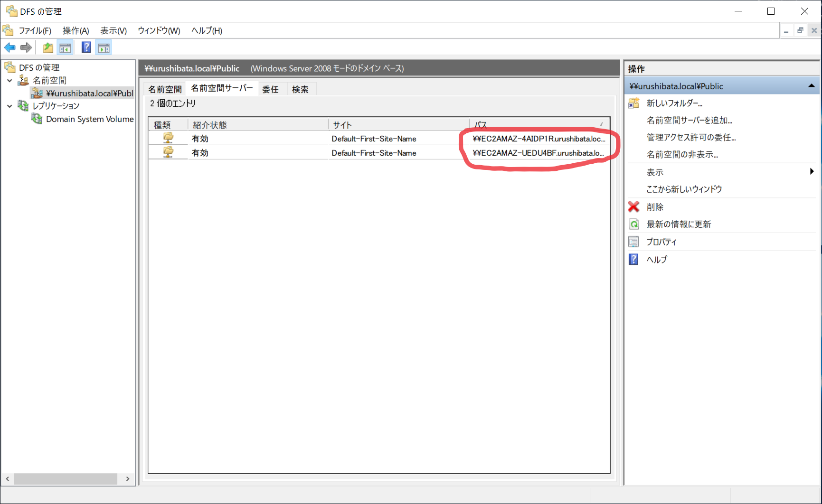This screenshot has height=504, width=822.
Task: Click the Up one level folder icon
Action: [x=48, y=47]
